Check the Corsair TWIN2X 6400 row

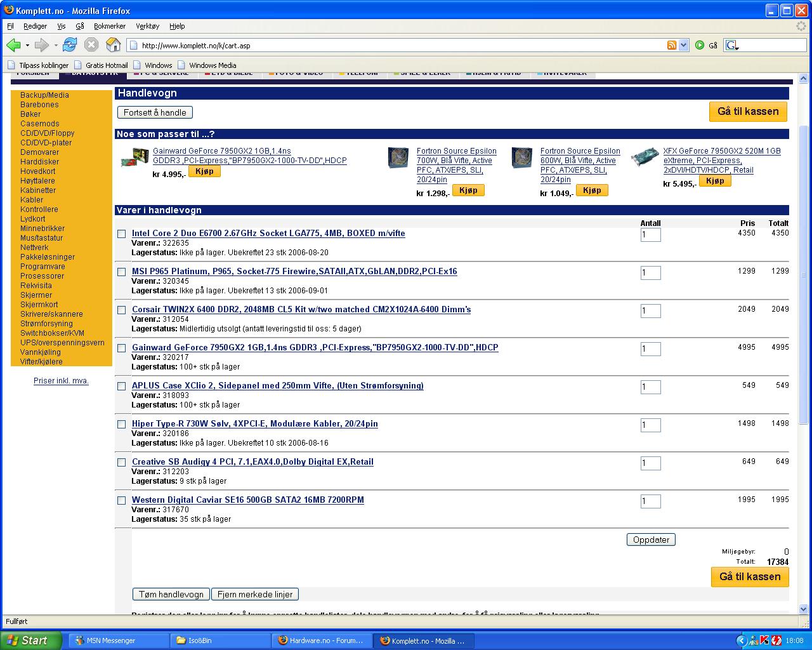[122, 310]
